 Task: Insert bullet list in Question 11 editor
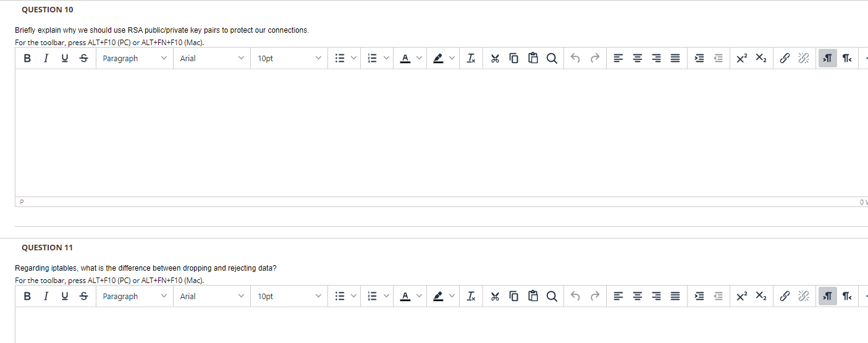coord(339,296)
